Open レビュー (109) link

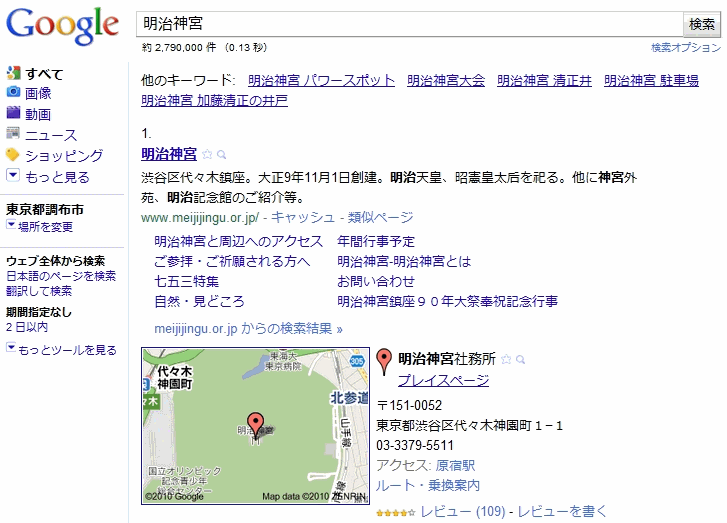pyautogui.click(x=463, y=511)
